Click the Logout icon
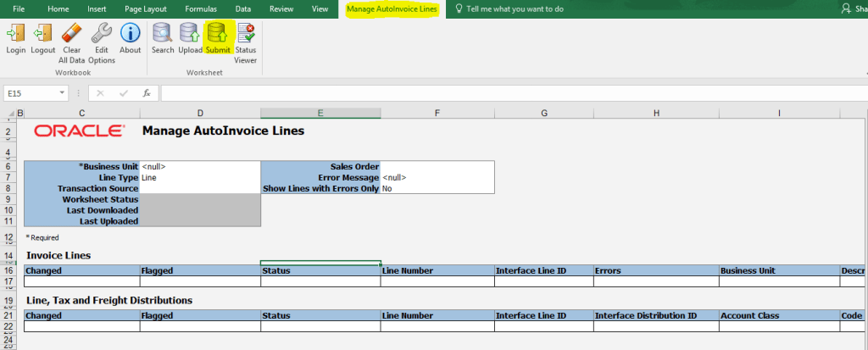Screen dimensions: 868x350 coord(42,38)
